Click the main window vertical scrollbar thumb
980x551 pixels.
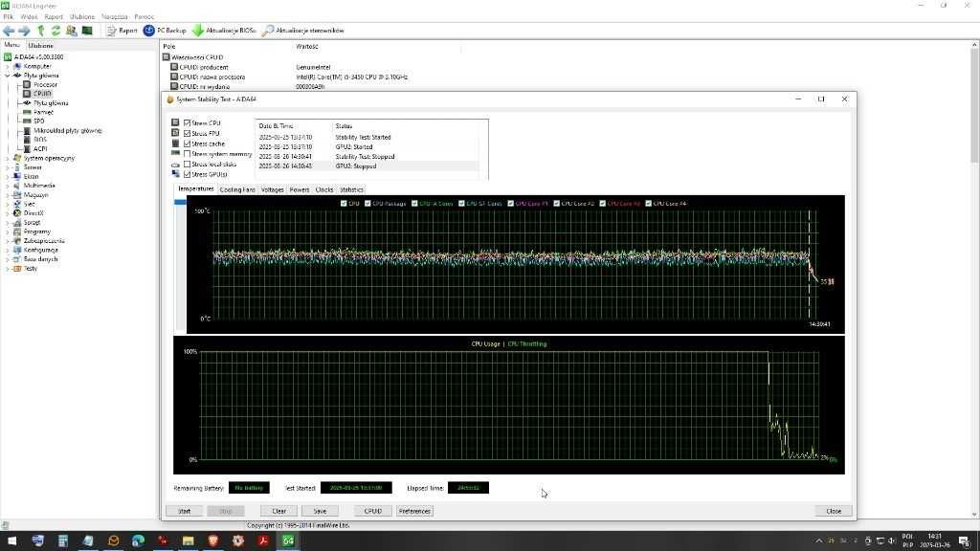(975, 106)
